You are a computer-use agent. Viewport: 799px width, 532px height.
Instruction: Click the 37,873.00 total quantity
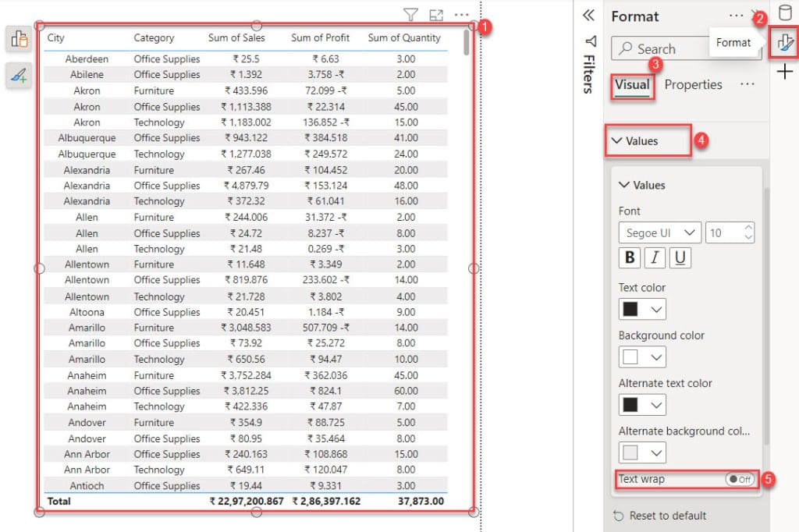[421, 502]
